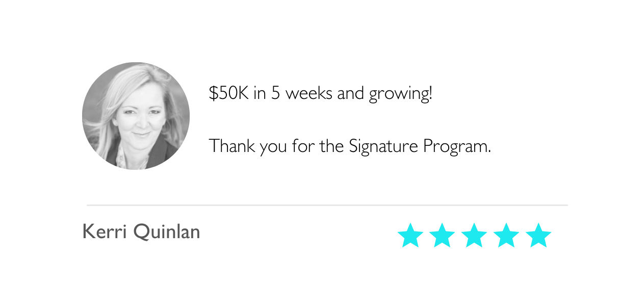
Task: Click the fourth cyan rating star
Action: pyautogui.click(x=506, y=236)
